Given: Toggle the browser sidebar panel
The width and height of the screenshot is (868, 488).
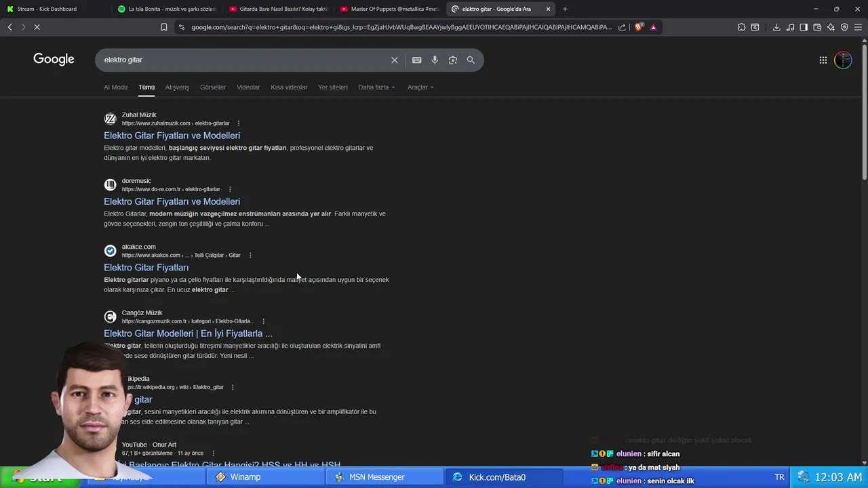Looking at the screenshot, I should [x=804, y=27].
